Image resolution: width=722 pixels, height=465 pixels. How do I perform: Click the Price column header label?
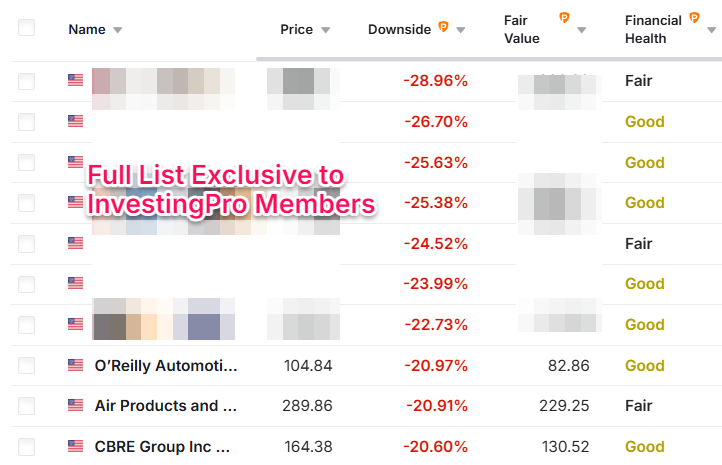(297, 29)
